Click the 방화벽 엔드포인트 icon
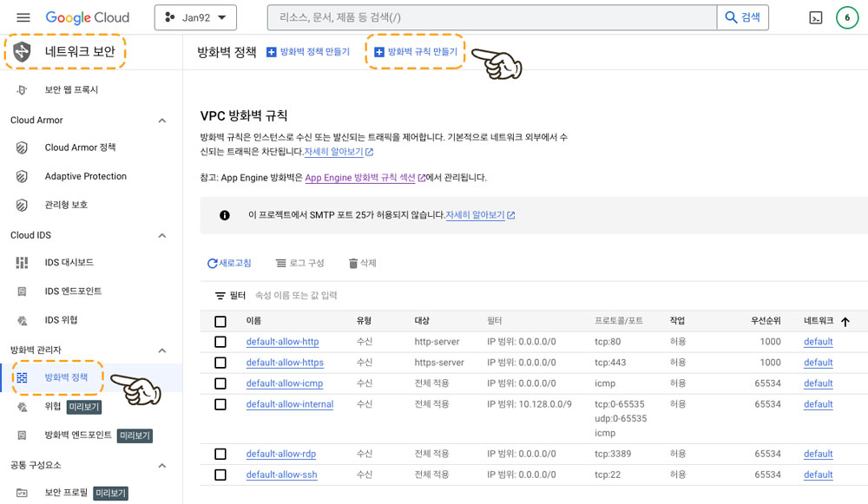The width and height of the screenshot is (868, 504). pyautogui.click(x=22, y=435)
